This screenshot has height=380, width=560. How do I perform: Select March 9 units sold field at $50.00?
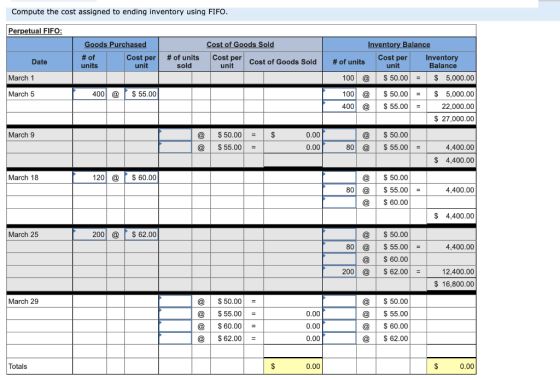[175, 135]
